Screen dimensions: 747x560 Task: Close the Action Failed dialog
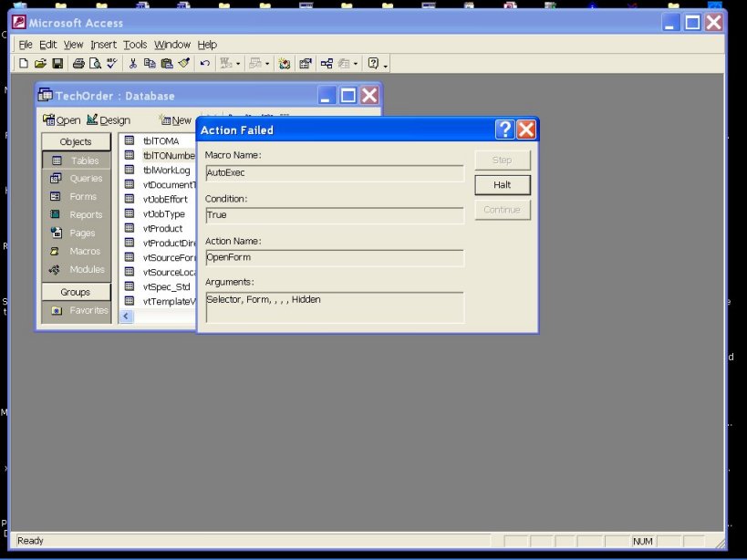(526, 130)
